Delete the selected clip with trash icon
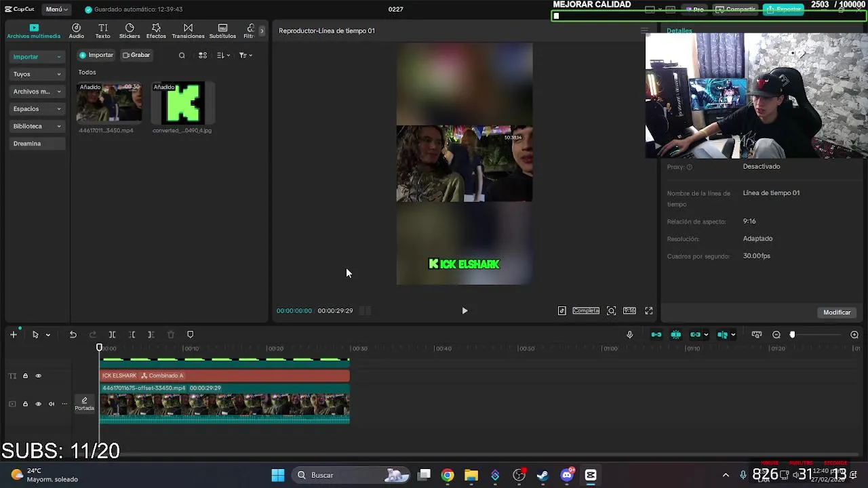The height and width of the screenshot is (488, 868). 170,335
